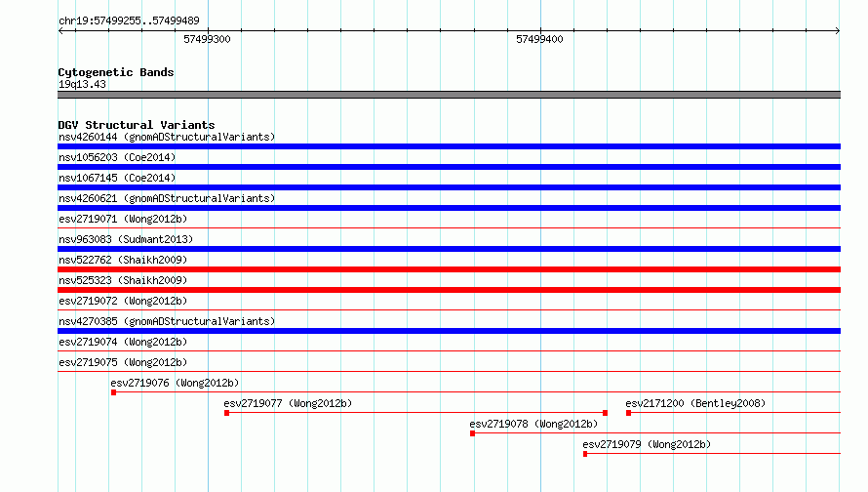This screenshot has height=492, width=868.
Task: Select the nsv525323 (Shaikh2009) label
Action: click(x=123, y=280)
